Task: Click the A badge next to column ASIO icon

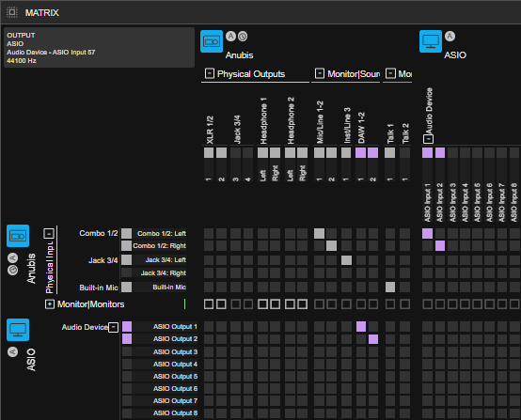Action: (450, 36)
